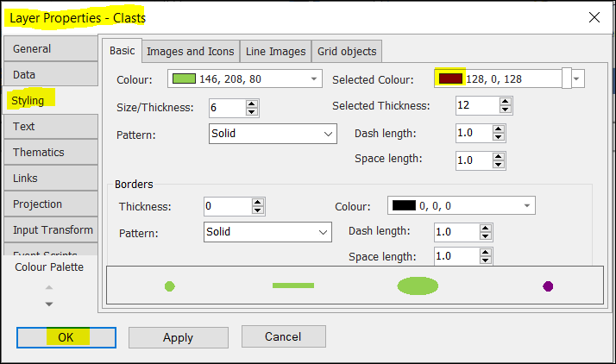
Task: Decrease the Selected Thickness spinner value
Action: pos(506,110)
